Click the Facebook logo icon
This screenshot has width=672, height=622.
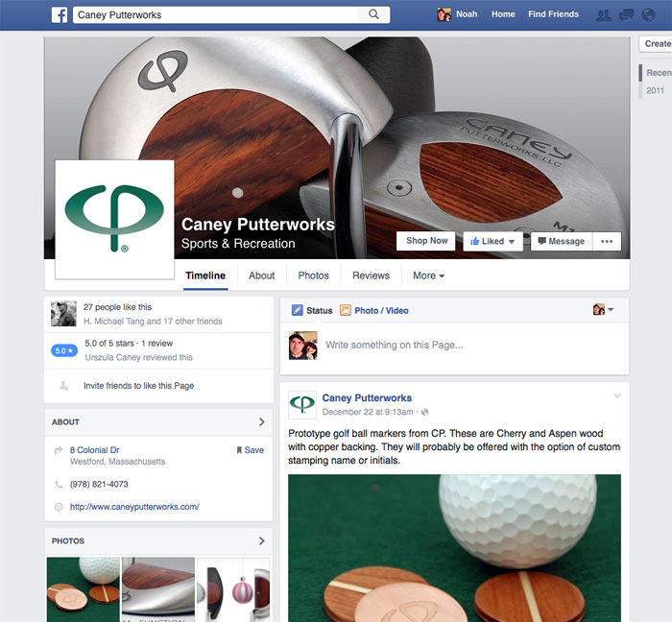coord(60,15)
